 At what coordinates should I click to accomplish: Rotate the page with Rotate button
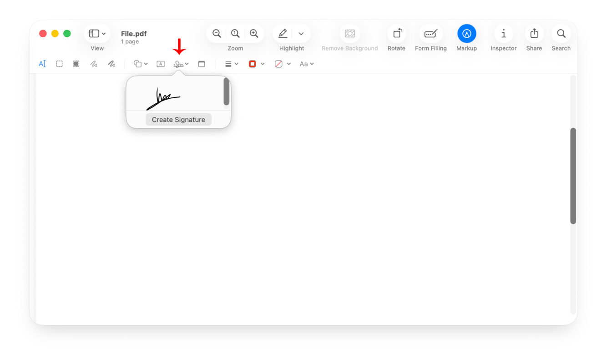(x=396, y=34)
